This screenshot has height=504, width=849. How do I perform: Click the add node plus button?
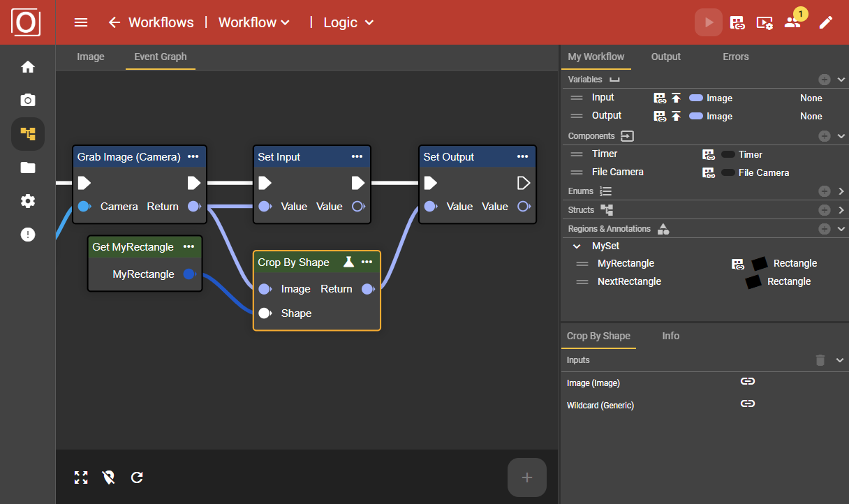(x=526, y=477)
